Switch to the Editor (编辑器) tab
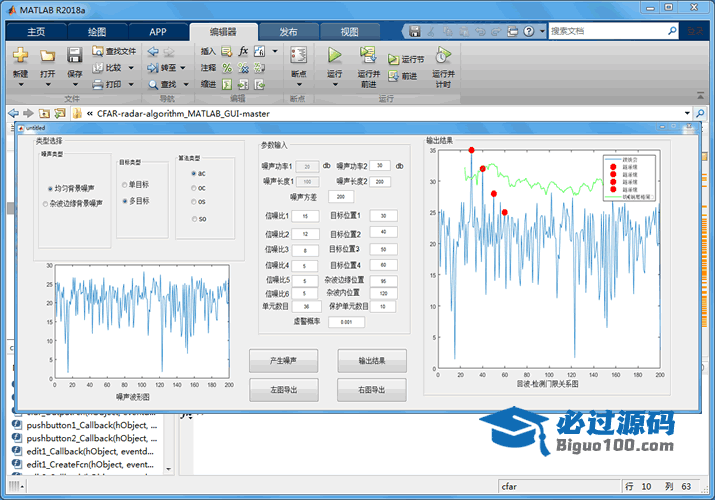The height and width of the screenshot is (500, 715). click(223, 31)
